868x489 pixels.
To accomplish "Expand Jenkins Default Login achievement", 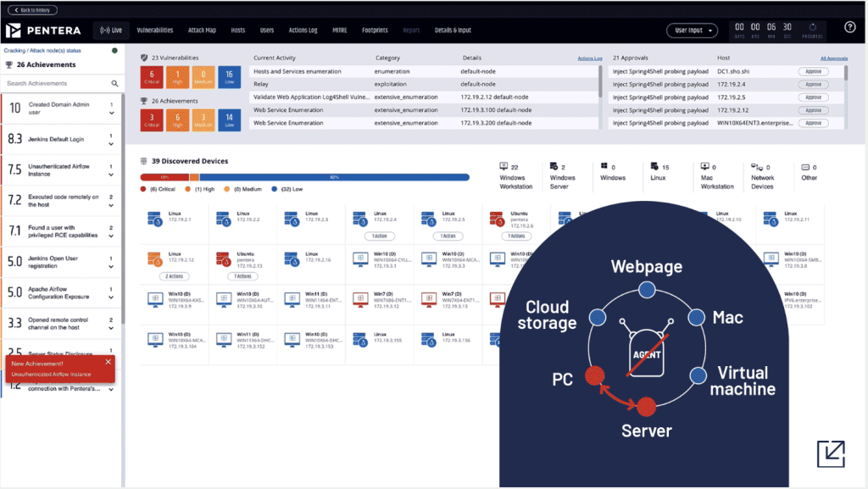I will [112, 144].
